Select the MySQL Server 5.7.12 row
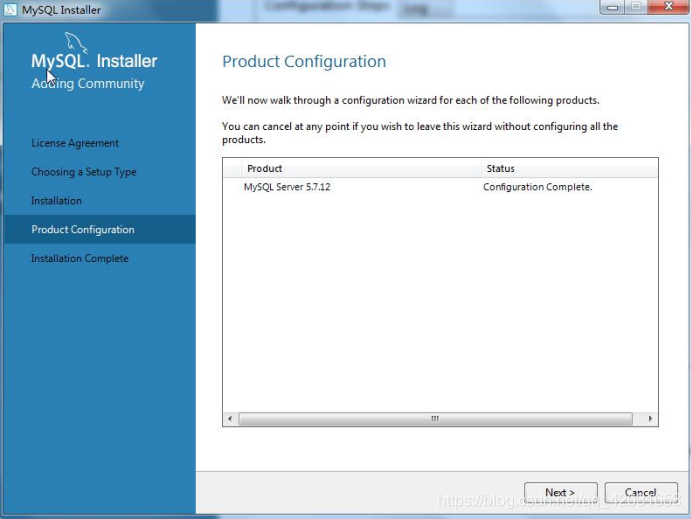691x519 pixels. click(x=440, y=187)
